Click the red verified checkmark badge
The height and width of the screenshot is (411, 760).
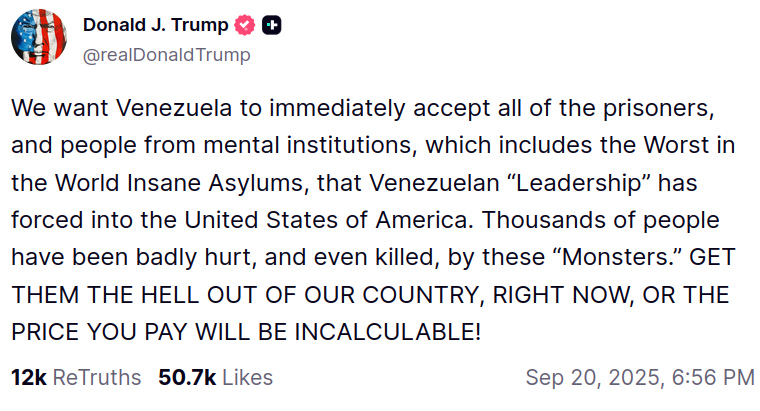coord(245,25)
